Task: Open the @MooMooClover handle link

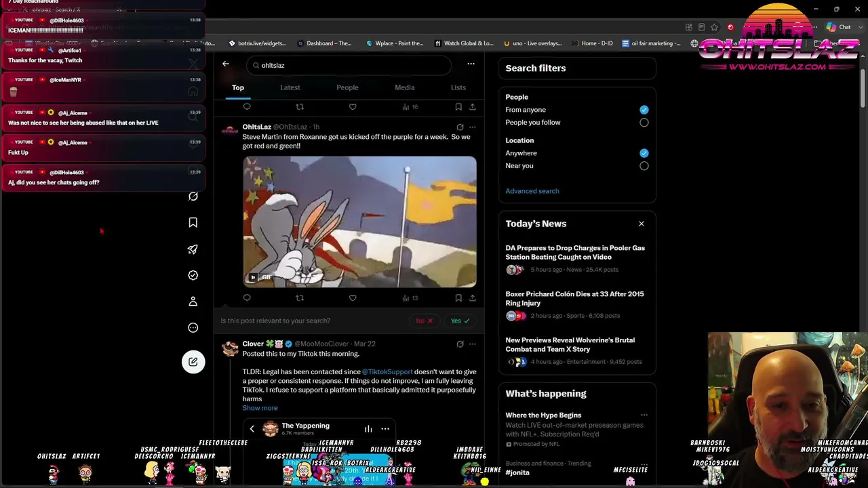Action: [322, 344]
